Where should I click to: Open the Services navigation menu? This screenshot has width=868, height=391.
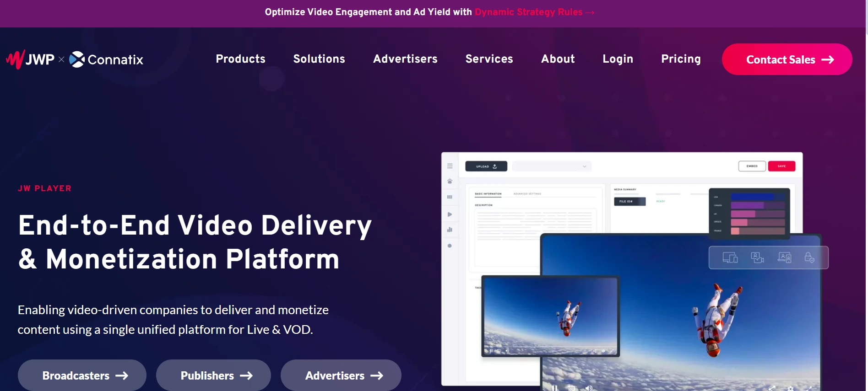(489, 59)
